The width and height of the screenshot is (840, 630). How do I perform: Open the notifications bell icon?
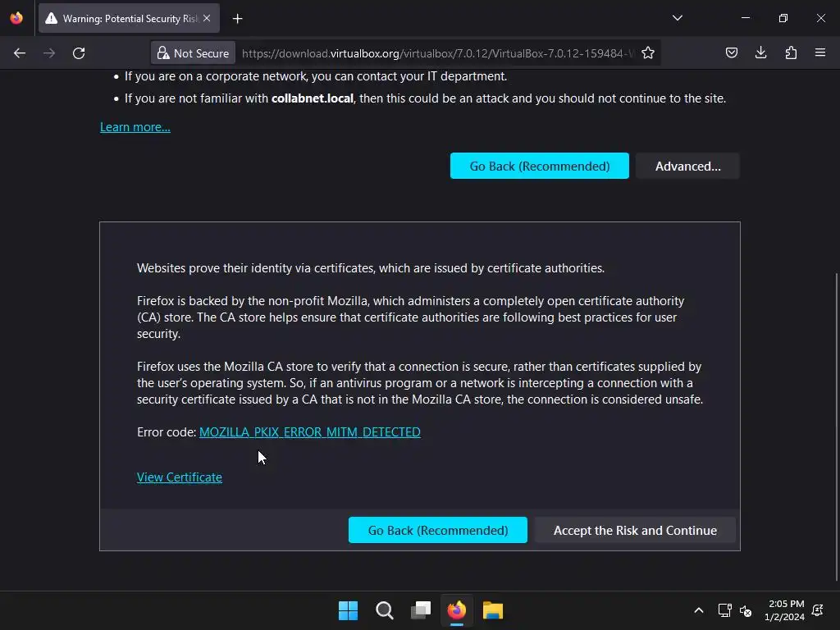[x=818, y=610]
